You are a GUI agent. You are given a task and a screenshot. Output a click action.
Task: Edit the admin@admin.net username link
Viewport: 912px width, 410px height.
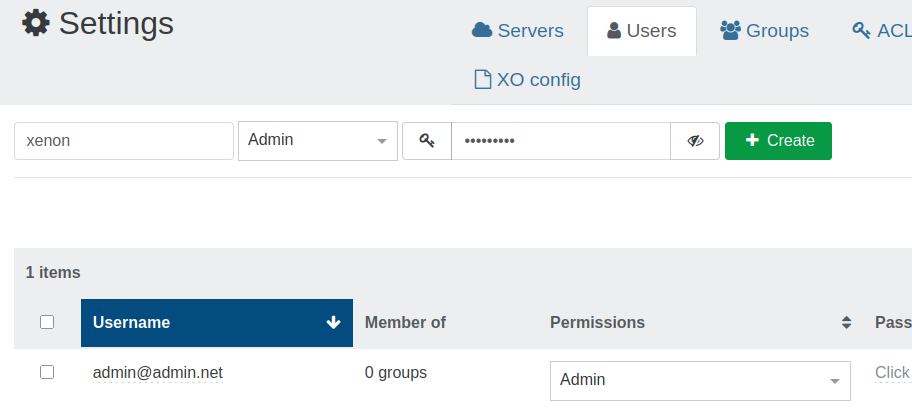[157, 373]
